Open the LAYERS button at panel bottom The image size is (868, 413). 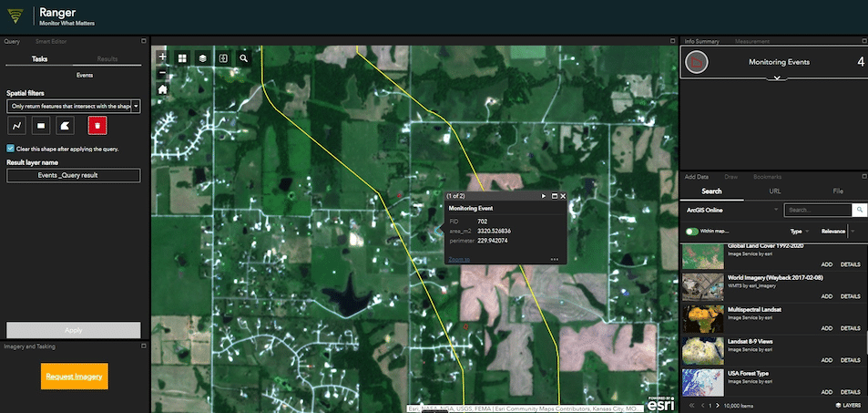(848, 406)
